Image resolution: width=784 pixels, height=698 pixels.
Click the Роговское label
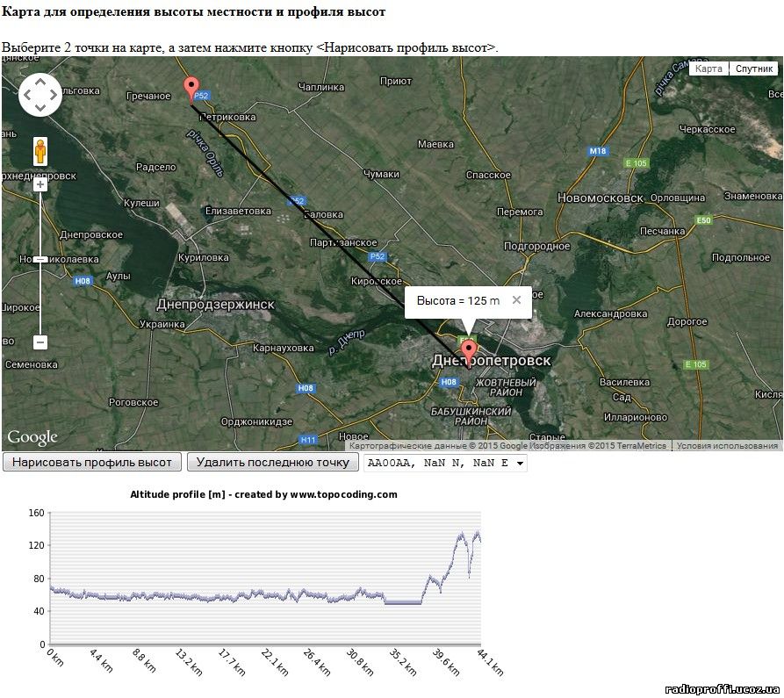(133, 402)
